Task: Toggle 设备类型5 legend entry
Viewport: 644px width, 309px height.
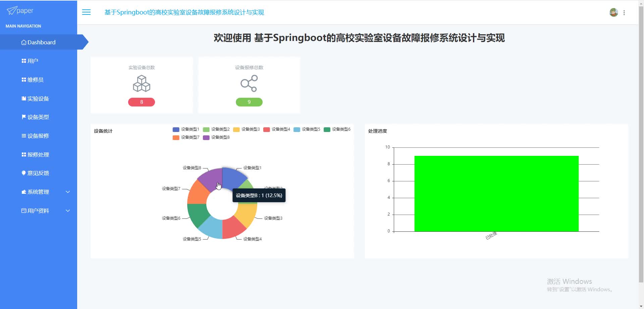Action: [x=307, y=129]
